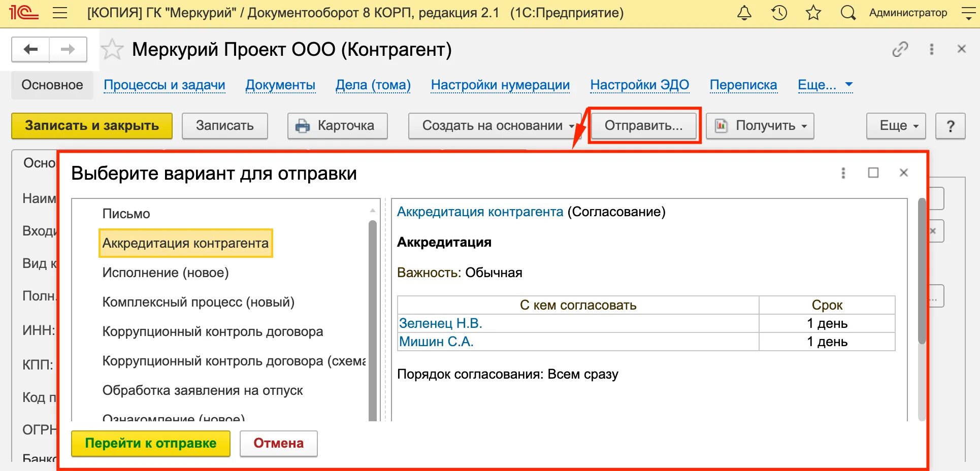Open the service menu beside Администратор
The width and height of the screenshot is (980, 471).
pos(968,13)
